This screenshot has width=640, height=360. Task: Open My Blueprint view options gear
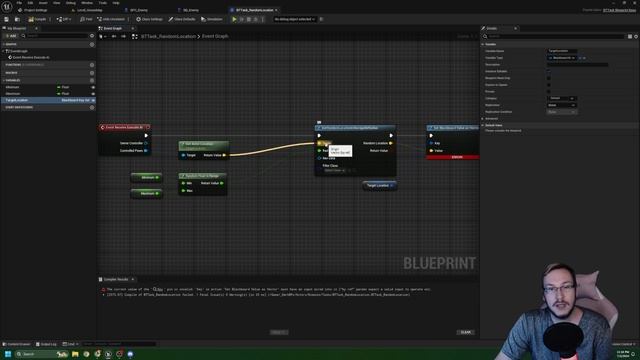(x=92, y=36)
